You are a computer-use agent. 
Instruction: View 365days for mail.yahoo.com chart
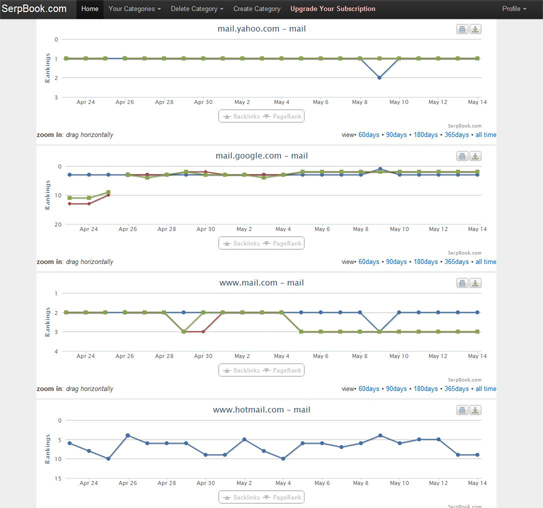point(456,135)
